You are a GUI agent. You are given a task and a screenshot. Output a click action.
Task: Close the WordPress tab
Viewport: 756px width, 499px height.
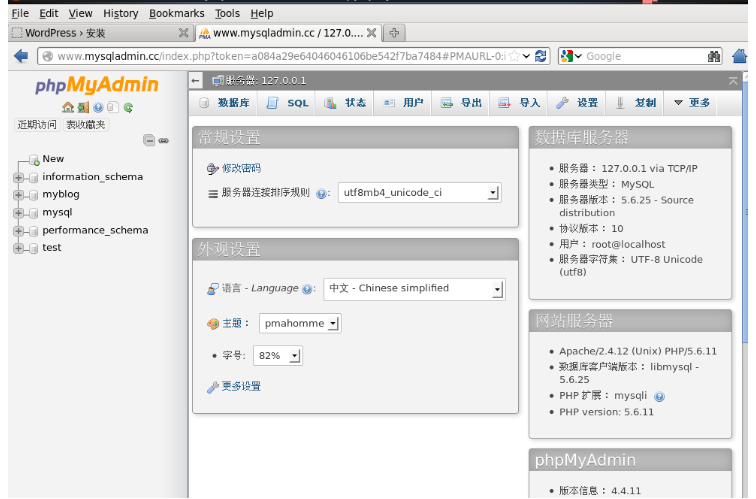[x=183, y=33]
